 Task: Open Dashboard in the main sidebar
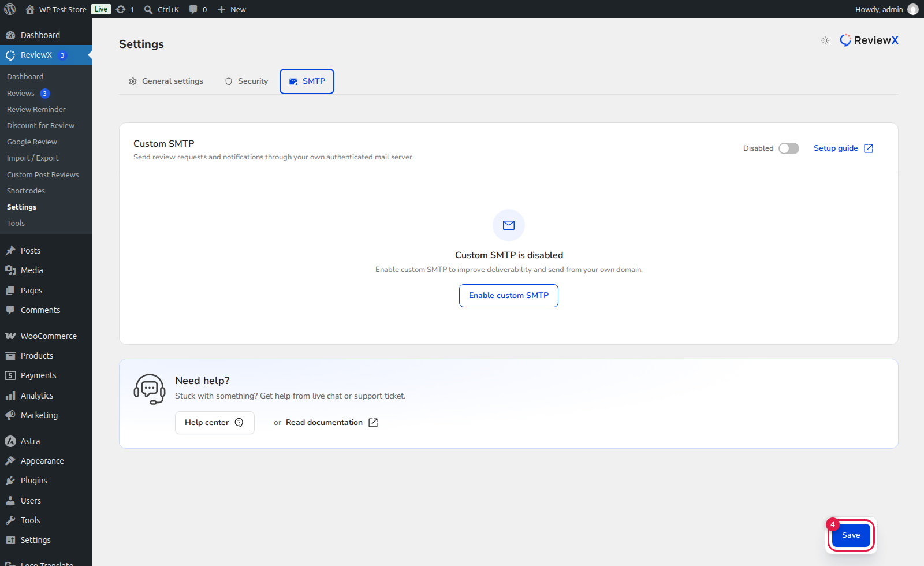46,35
